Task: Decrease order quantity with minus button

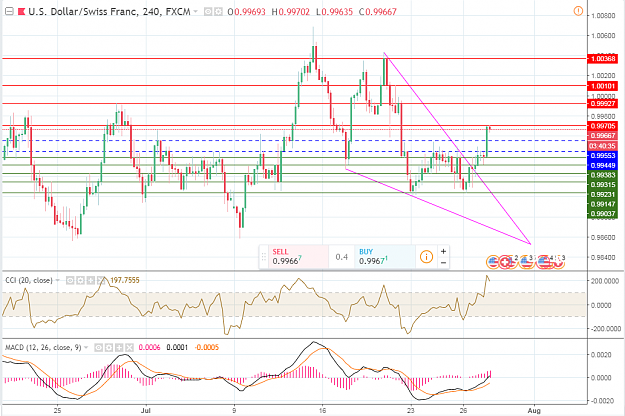Action: [443, 263]
